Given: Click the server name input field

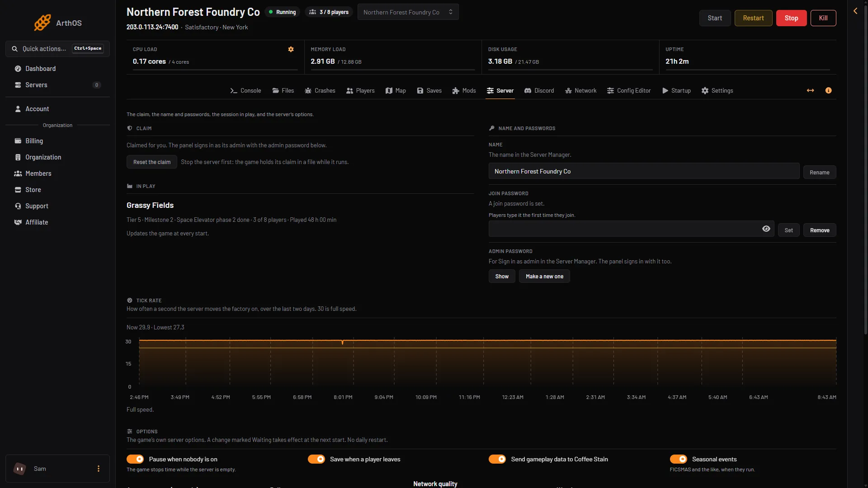Looking at the screenshot, I should click(644, 171).
